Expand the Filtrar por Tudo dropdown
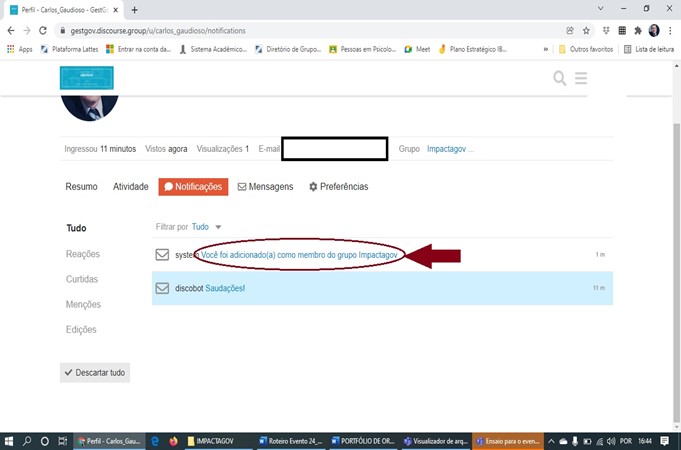Screen dimensions: 681x450 click(206, 227)
